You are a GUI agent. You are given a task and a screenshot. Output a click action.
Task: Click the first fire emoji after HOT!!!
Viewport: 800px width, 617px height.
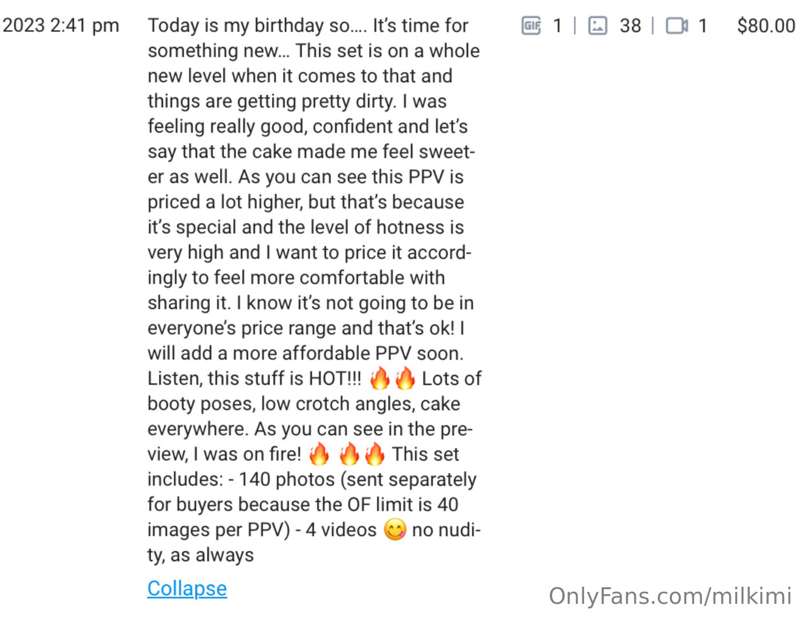pyautogui.click(x=380, y=379)
